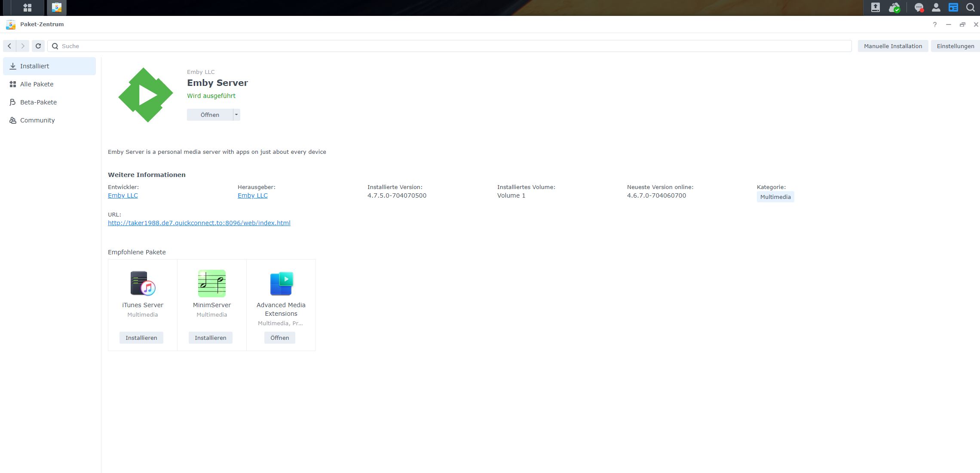Select the Beta-Pakete sidebar tab

coord(49,102)
